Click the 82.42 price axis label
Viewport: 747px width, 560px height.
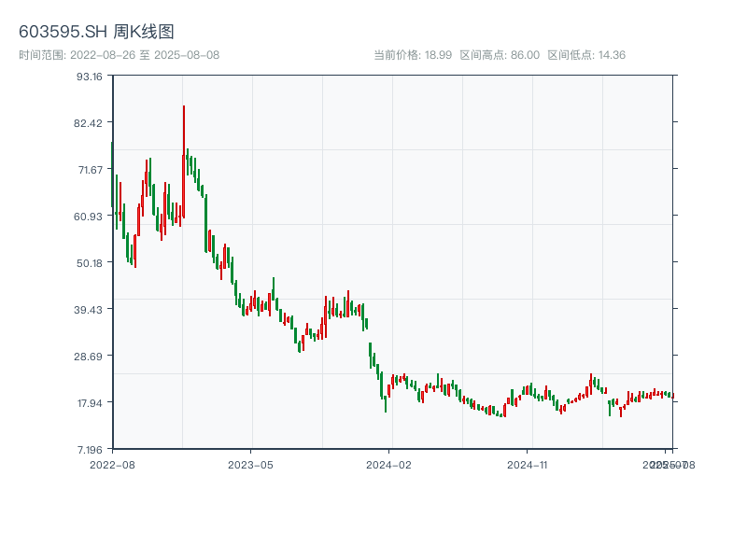tap(90, 123)
